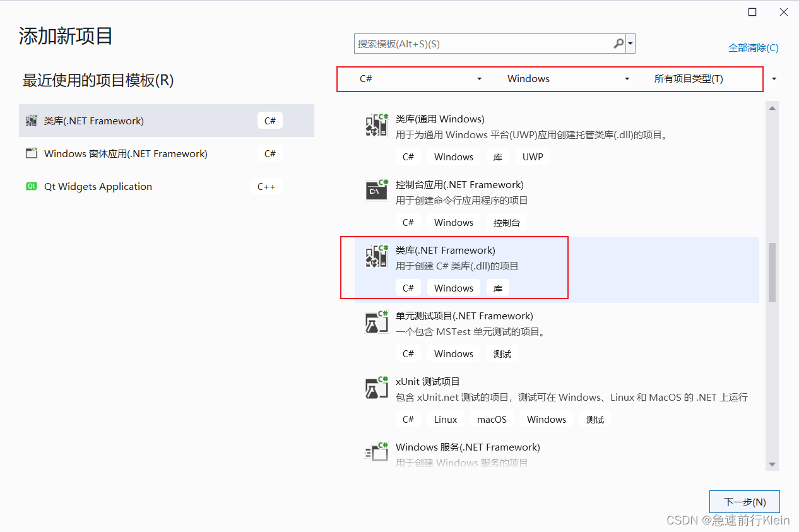Viewport: 799px width, 532px height.
Task: Click the Qt Widgets Application icon
Action: coord(32,186)
